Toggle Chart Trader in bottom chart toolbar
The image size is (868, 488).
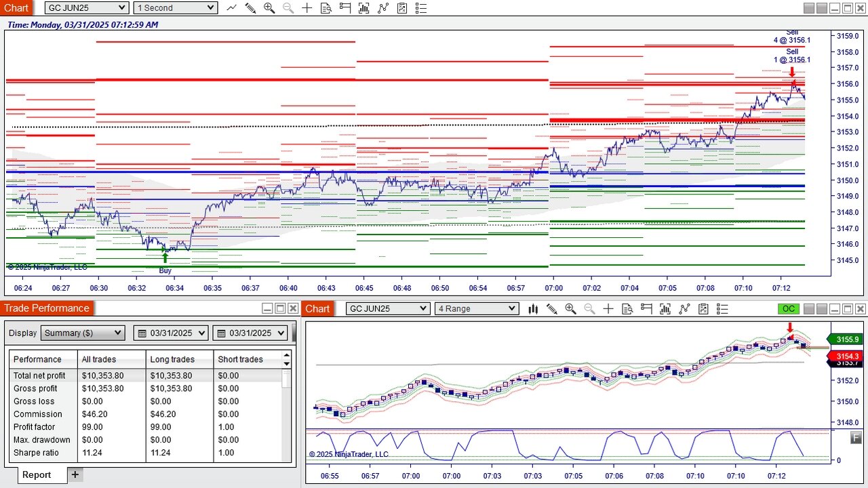(647, 309)
